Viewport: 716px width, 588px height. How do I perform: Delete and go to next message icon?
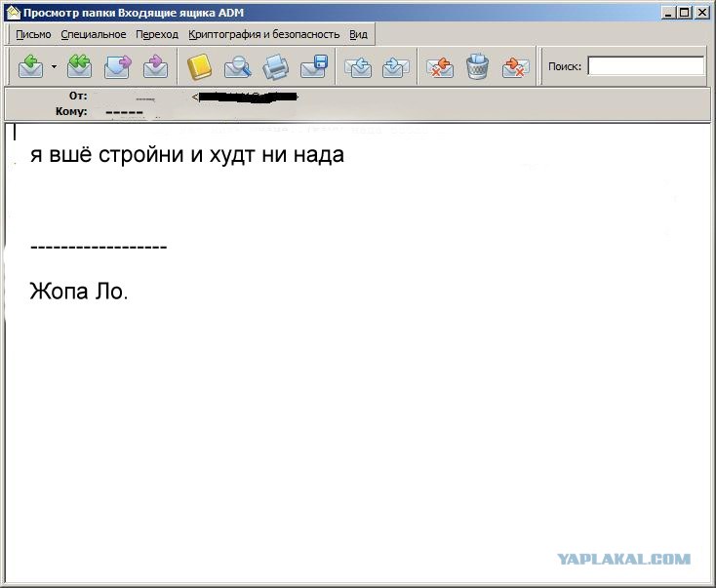pyautogui.click(x=515, y=67)
